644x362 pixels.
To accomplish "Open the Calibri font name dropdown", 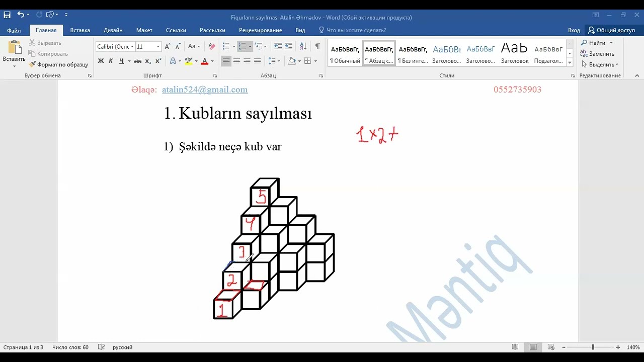I will click(x=132, y=46).
